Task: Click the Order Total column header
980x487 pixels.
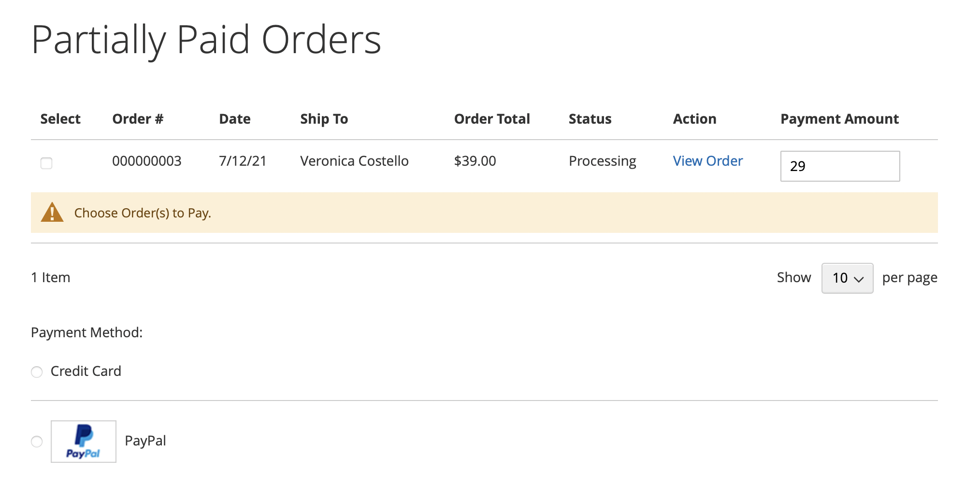Action: click(x=492, y=119)
